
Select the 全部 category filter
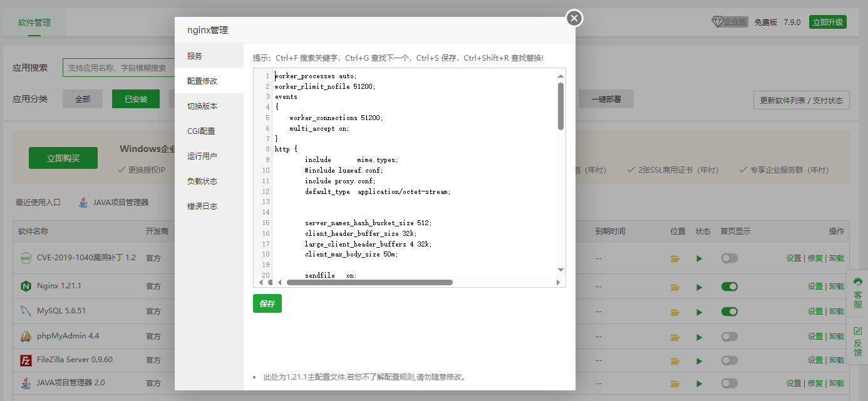[x=83, y=99]
